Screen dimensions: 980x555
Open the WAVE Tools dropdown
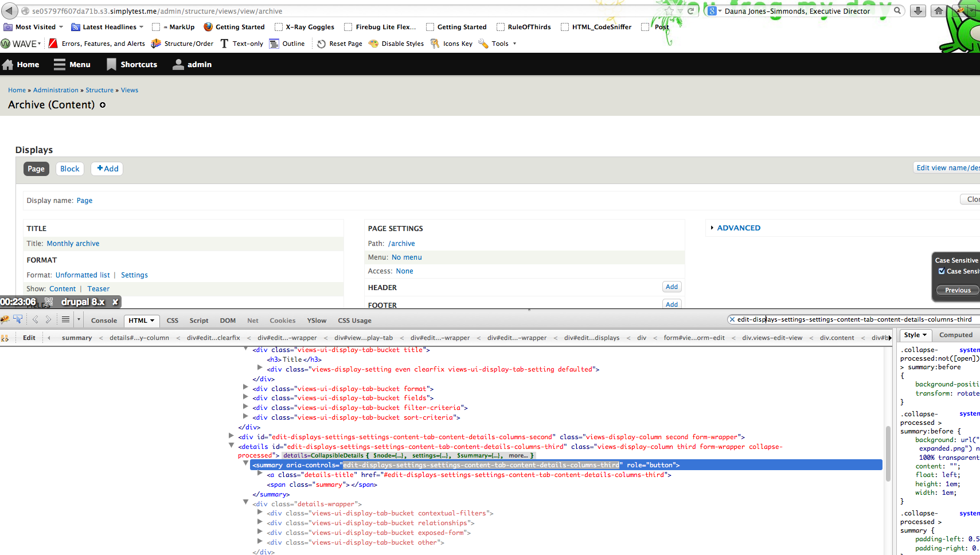pos(497,44)
